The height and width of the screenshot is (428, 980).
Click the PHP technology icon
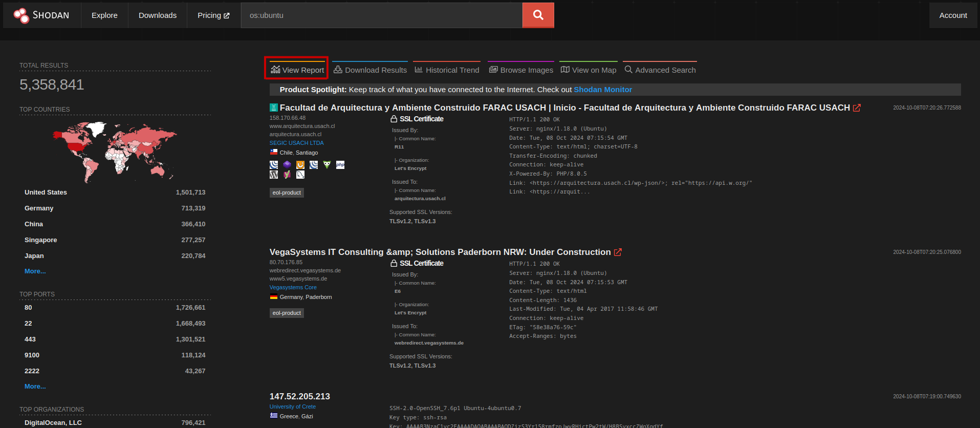pos(340,165)
